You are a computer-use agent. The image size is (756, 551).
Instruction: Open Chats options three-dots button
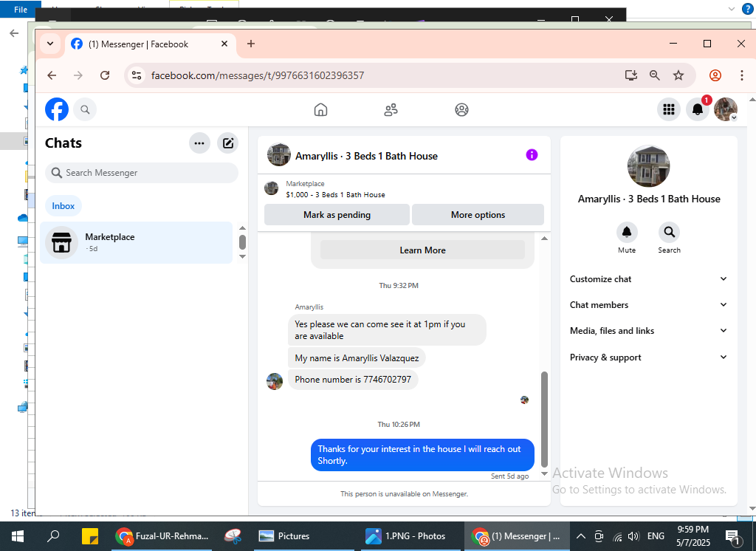[199, 143]
